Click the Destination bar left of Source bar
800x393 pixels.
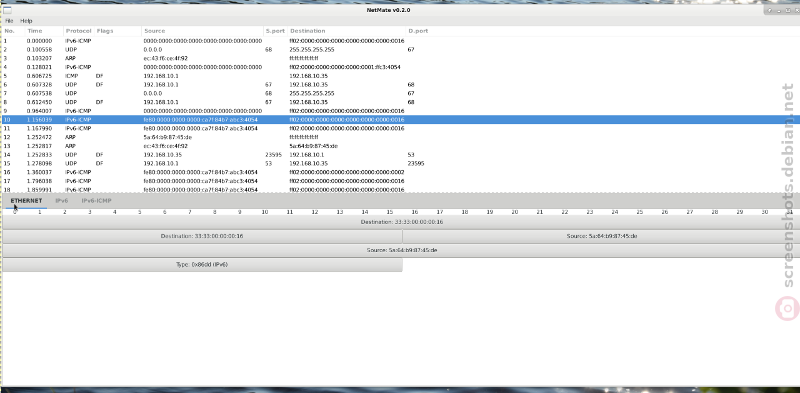click(x=202, y=236)
